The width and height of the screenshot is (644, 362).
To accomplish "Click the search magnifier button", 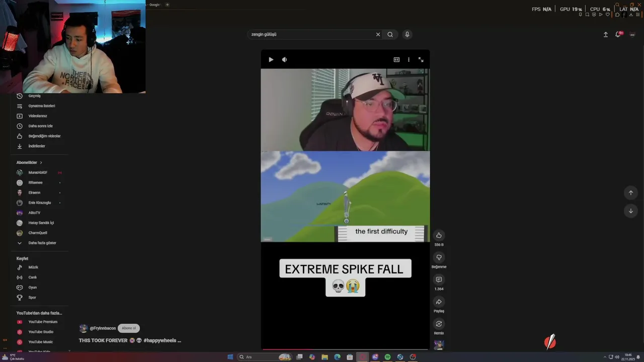I will [x=390, y=34].
